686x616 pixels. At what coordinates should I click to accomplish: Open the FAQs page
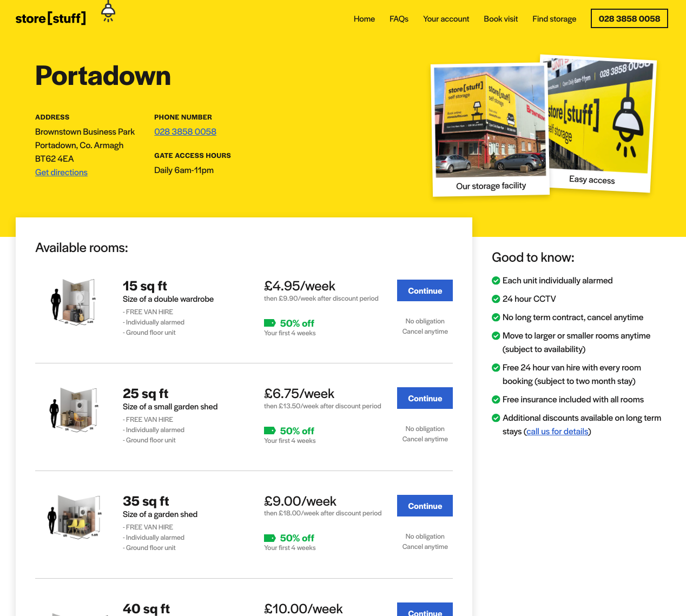click(x=399, y=18)
